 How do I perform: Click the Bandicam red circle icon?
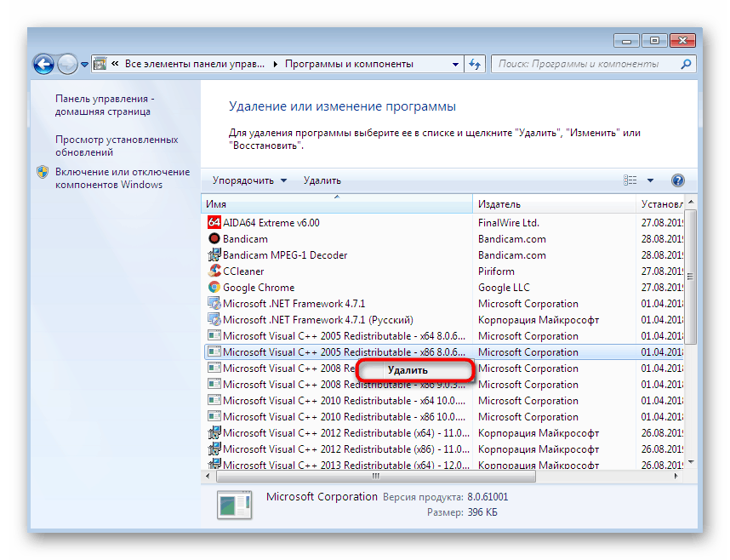tap(214, 239)
